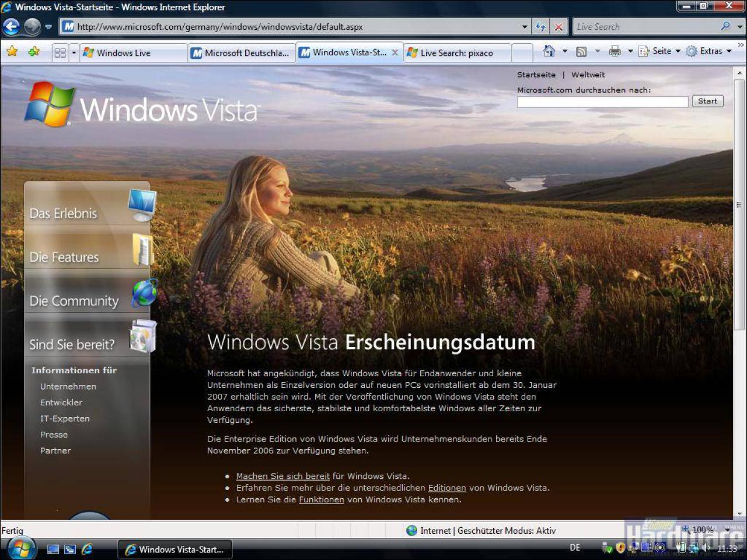
Task: Click the Forward navigation arrow
Action: (32, 26)
